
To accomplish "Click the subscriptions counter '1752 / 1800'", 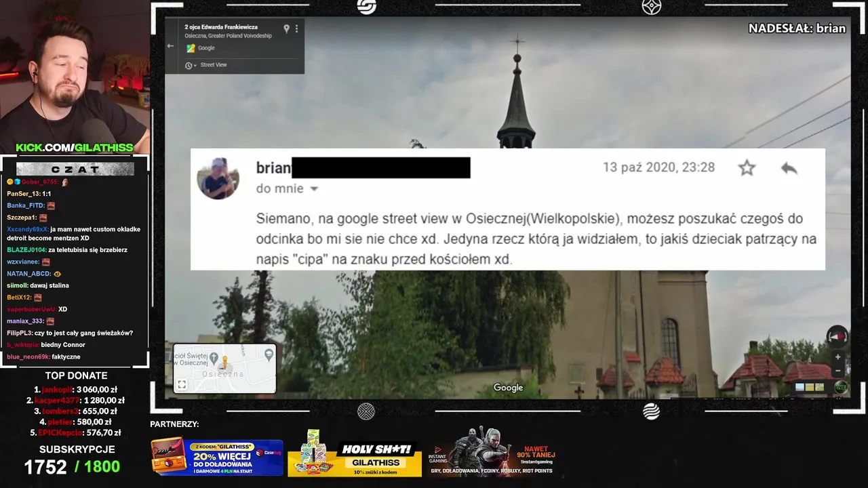I will pyautogui.click(x=72, y=466).
